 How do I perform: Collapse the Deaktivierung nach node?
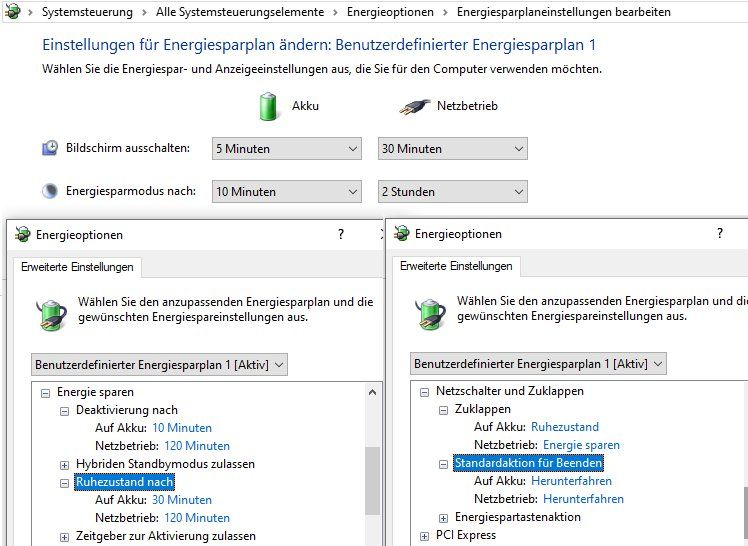[x=64, y=412]
